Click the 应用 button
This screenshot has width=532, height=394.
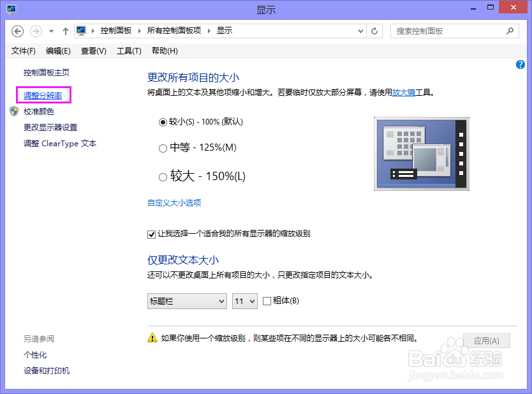(487, 340)
